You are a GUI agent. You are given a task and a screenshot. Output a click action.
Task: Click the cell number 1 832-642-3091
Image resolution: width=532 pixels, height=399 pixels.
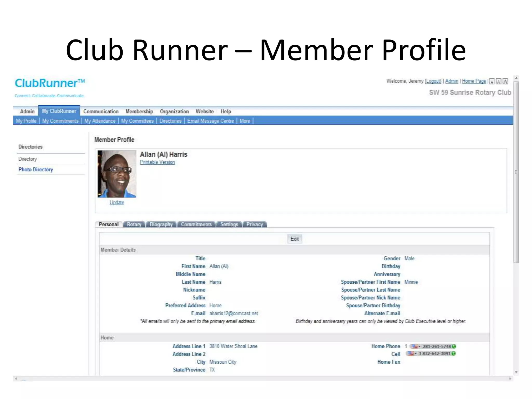click(x=434, y=353)
